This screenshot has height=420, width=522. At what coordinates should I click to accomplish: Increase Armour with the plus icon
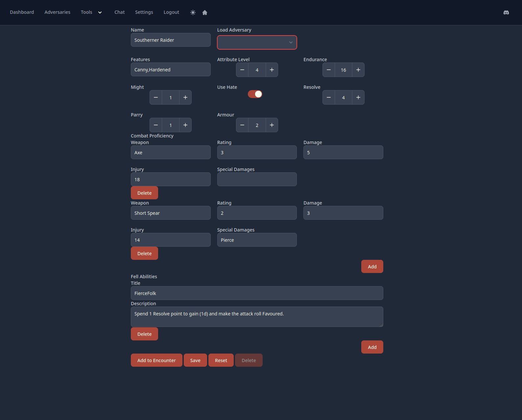(272, 125)
